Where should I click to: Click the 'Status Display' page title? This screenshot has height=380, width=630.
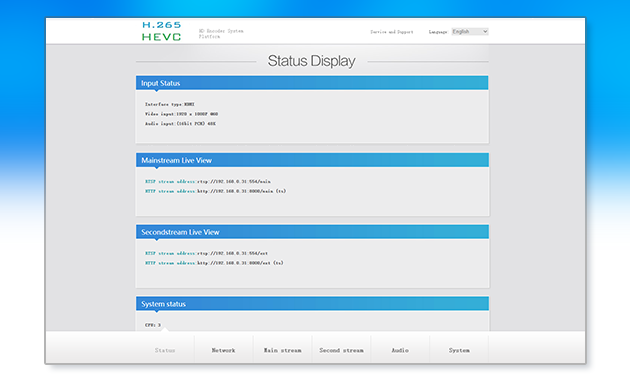tap(311, 61)
